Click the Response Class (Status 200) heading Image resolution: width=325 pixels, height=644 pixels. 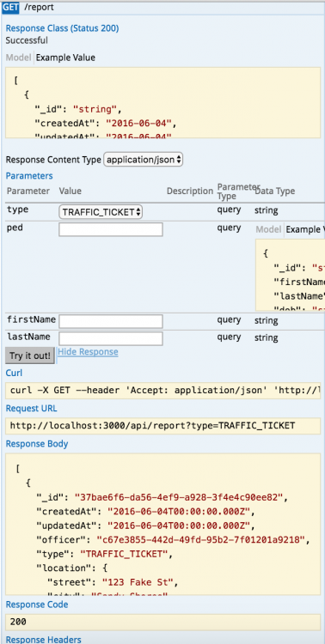pyautogui.click(x=63, y=28)
